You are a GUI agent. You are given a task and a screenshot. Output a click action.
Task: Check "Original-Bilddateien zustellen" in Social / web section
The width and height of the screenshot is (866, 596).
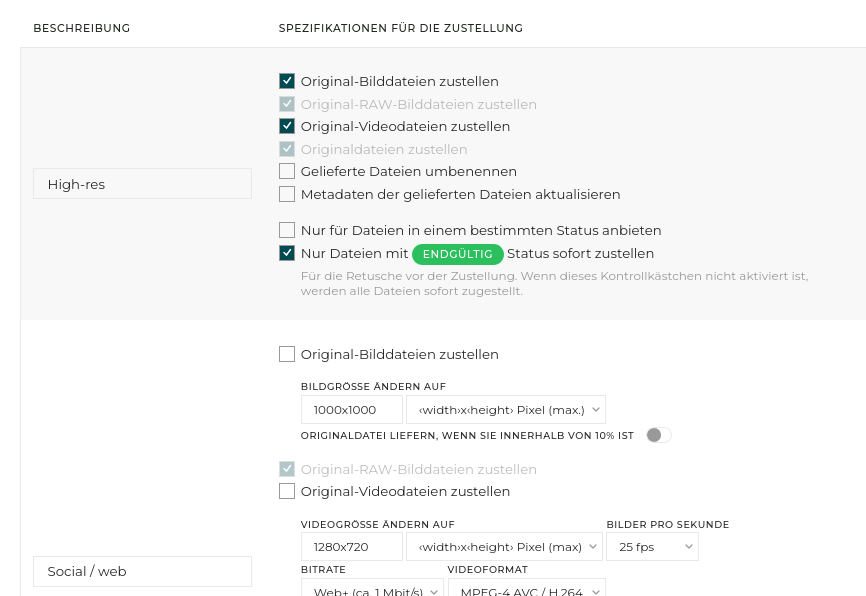point(287,354)
